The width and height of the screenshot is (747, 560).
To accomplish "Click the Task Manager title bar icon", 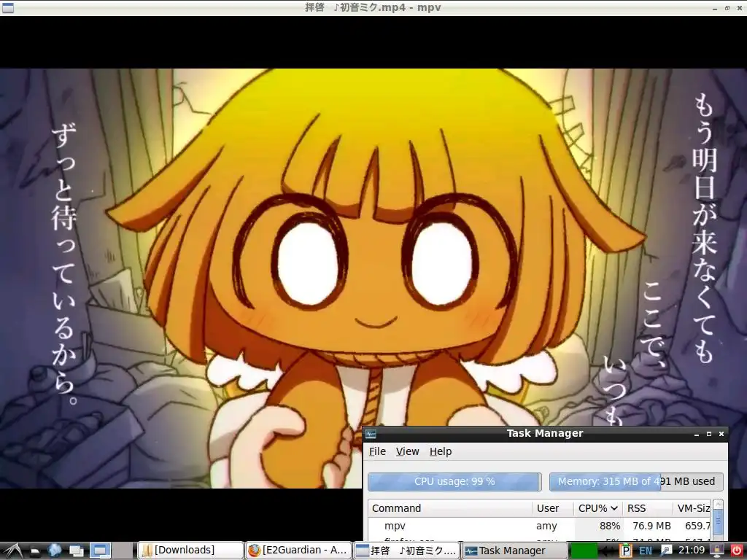I will click(x=371, y=433).
